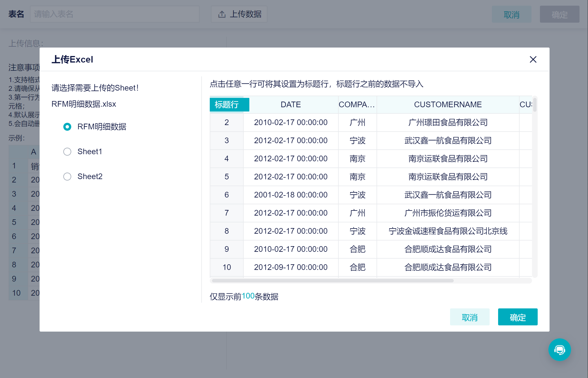This screenshot has height=378, width=588.
Task: Click the vertical scrollbar of the preview table
Action: pyautogui.click(x=535, y=105)
